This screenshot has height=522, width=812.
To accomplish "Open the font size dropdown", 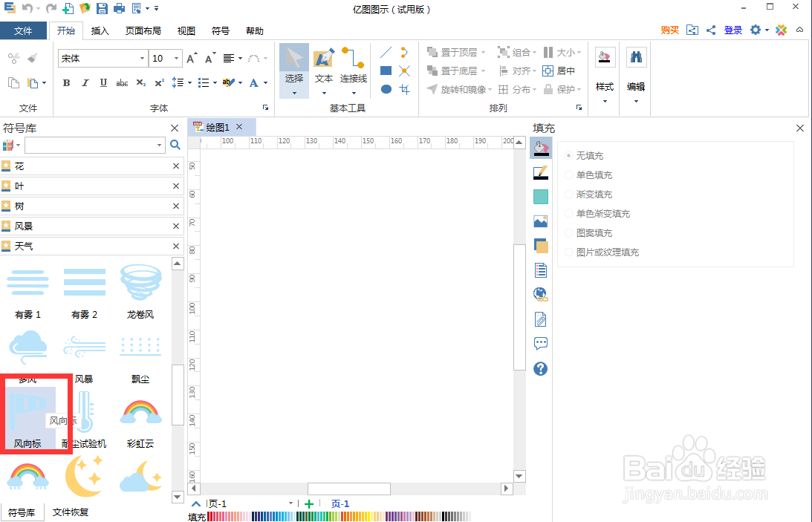I will [176, 58].
